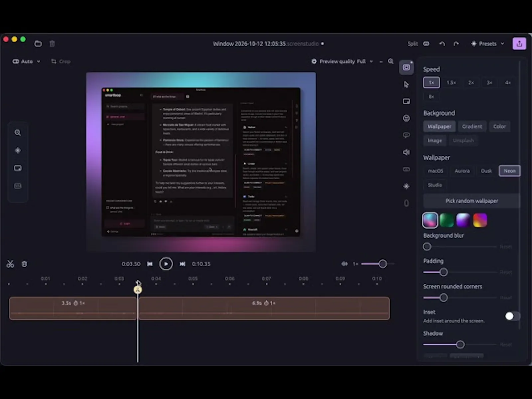532x399 pixels.
Task: Click the icon right of Split
Action: coord(426,44)
